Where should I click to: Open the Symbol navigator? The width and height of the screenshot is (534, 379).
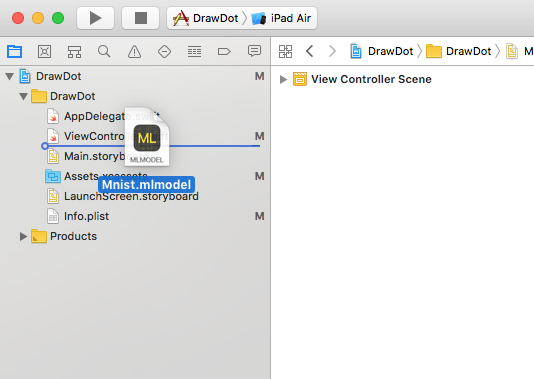[74, 52]
